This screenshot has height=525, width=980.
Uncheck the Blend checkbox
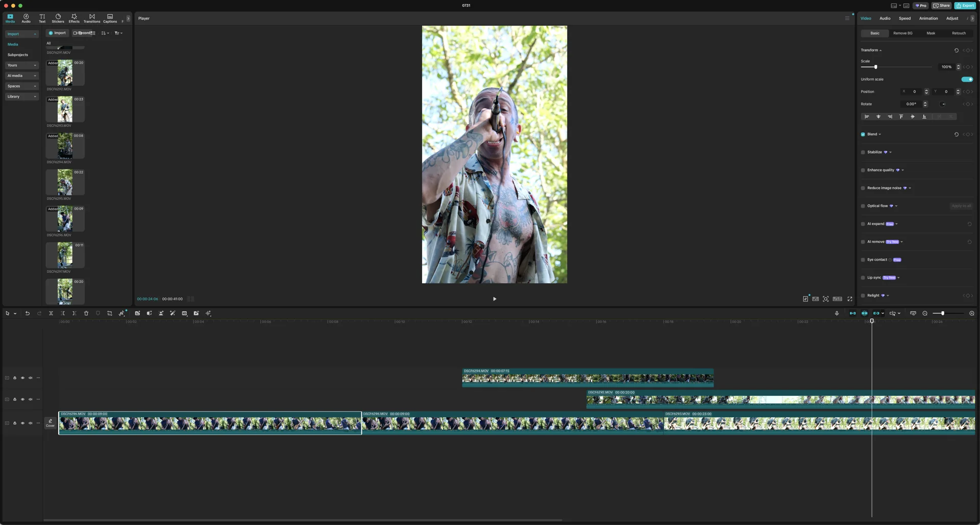tap(863, 134)
